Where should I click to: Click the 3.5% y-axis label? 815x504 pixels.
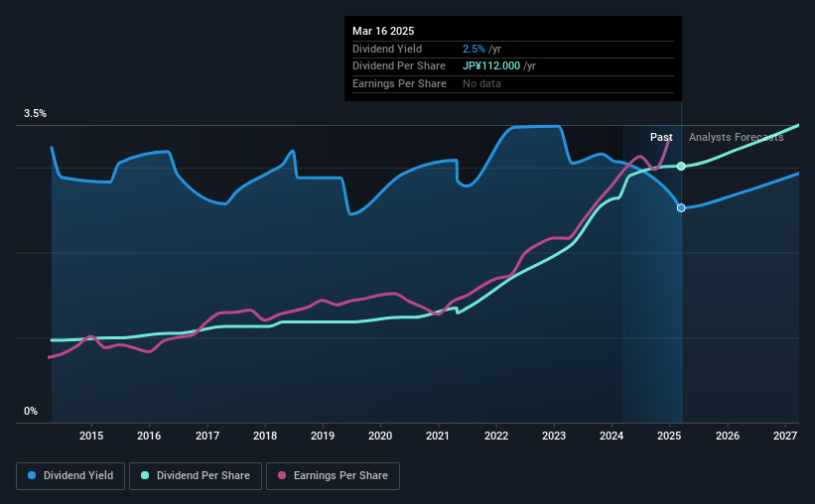35,113
